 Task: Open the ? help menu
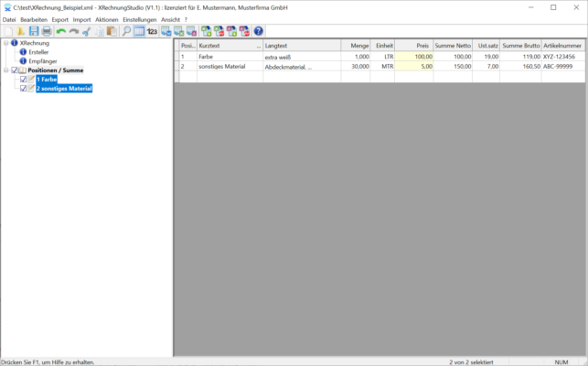click(x=186, y=20)
